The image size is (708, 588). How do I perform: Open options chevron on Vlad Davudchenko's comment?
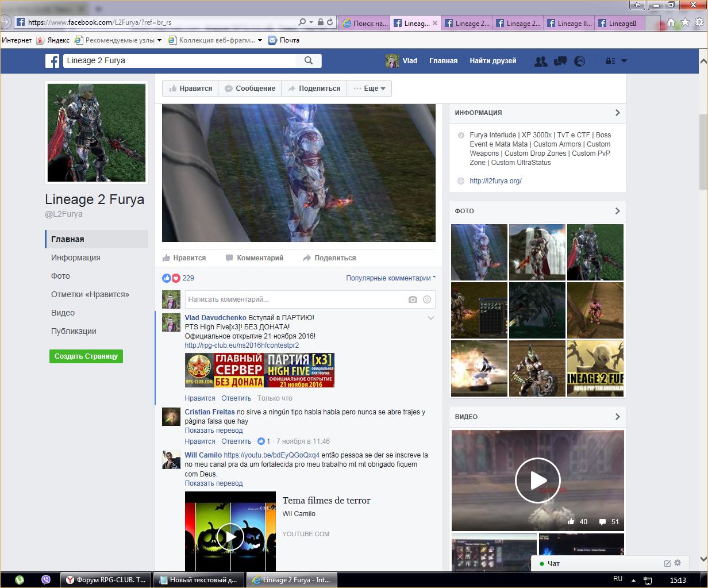[x=431, y=318]
